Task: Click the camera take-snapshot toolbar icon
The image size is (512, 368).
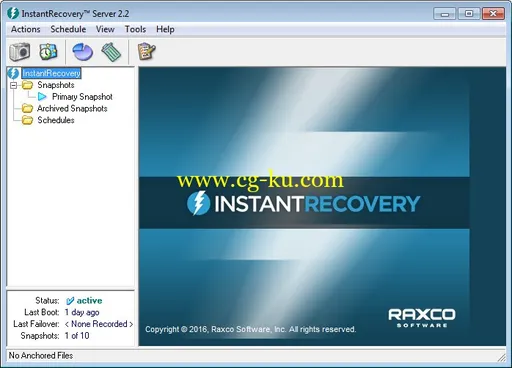Action: pos(20,52)
